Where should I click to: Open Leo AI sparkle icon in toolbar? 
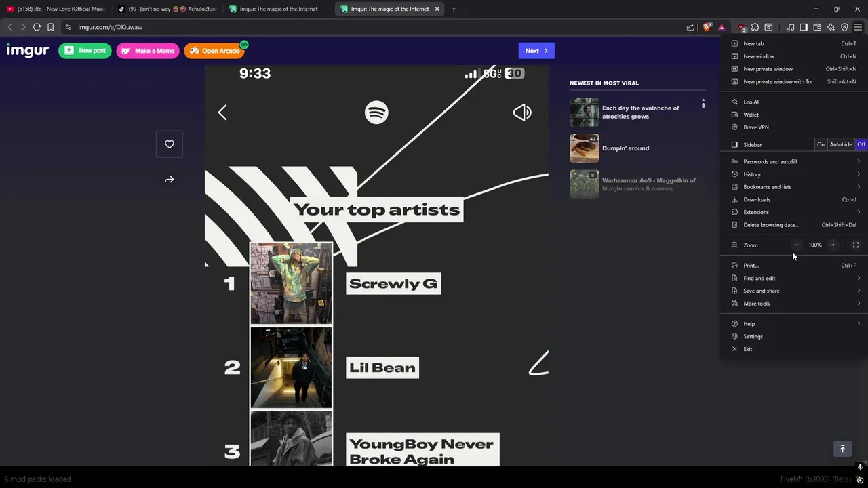tap(831, 27)
